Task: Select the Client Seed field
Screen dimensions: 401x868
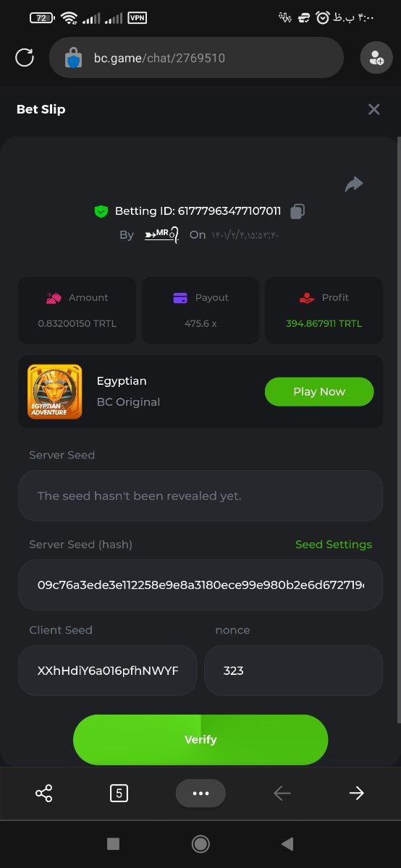Action: point(107,671)
